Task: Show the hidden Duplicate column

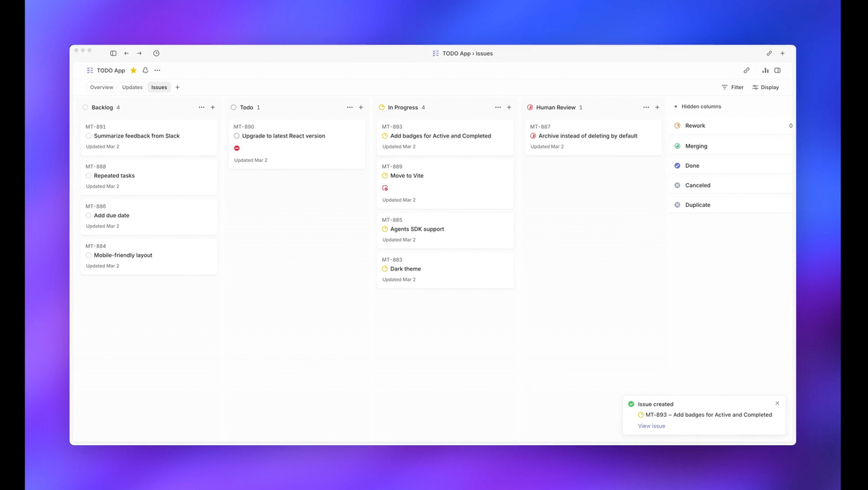Action: [x=733, y=205]
